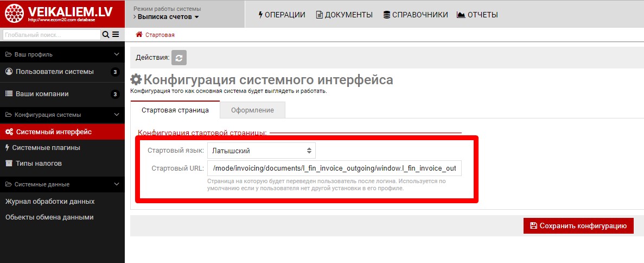The height and width of the screenshot is (263, 644).
Task: Open Стартовый язык dropdown
Action: click(261, 151)
